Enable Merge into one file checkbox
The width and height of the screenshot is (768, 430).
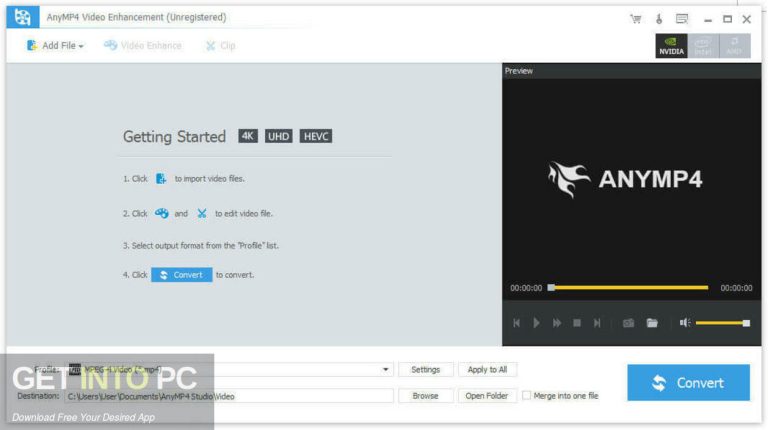(527, 395)
